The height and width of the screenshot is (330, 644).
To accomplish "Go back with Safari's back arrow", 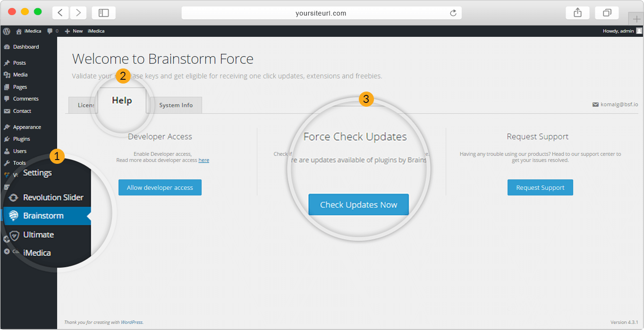I will pyautogui.click(x=61, y=13).
